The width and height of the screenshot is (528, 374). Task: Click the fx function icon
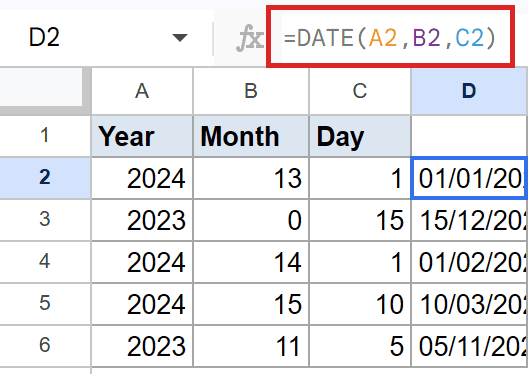[x=250, y=38]
